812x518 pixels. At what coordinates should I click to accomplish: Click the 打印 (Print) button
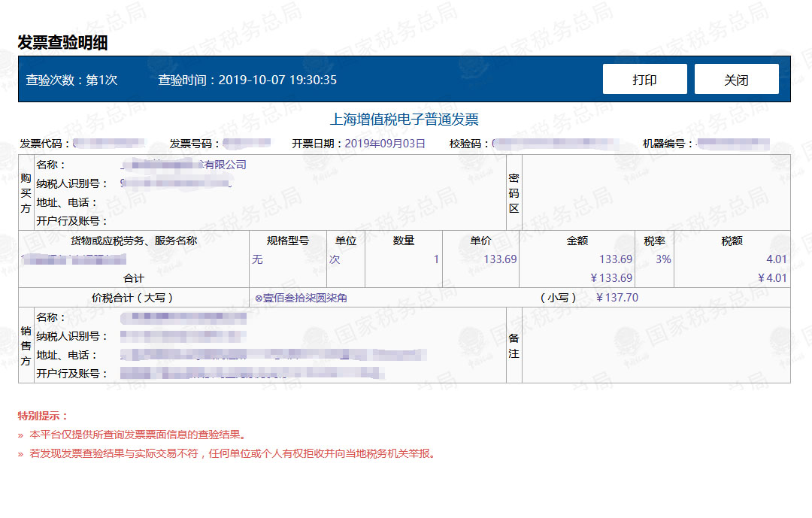coord(644,78)
